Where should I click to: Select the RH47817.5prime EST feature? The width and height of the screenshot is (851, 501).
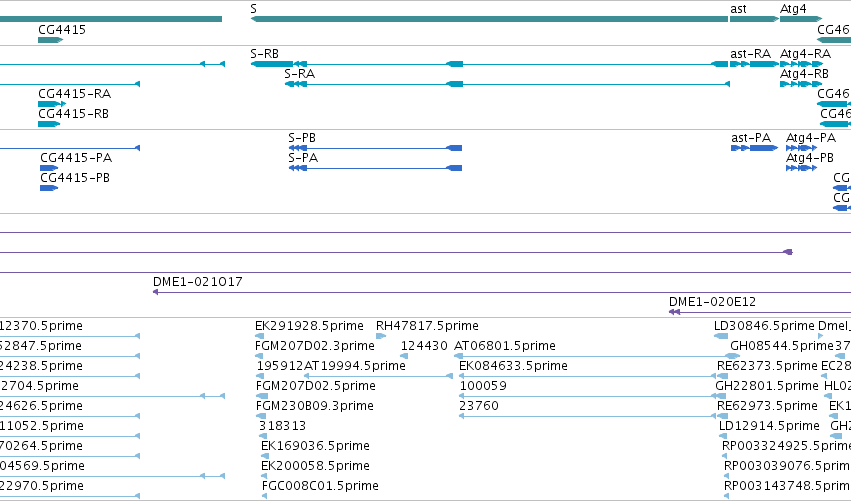coord(381,336)
